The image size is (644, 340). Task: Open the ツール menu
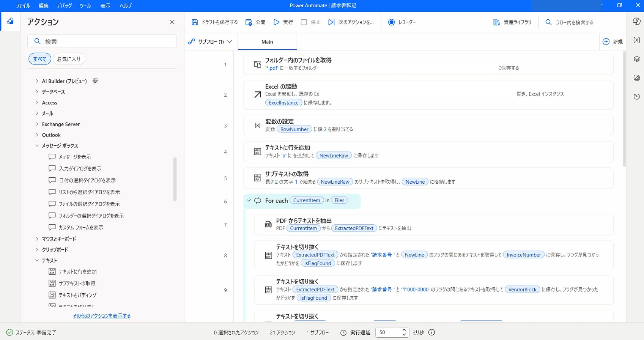[x=85, y=6]
